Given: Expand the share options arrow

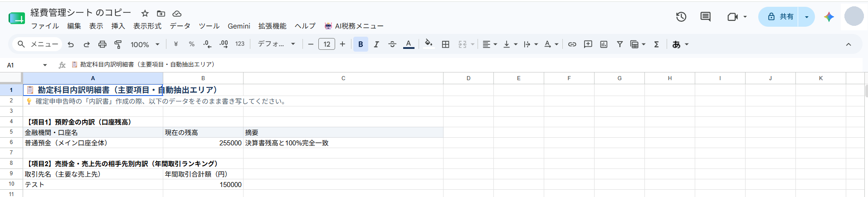Looking at the screenshot, I should click(x=807, y=17).
